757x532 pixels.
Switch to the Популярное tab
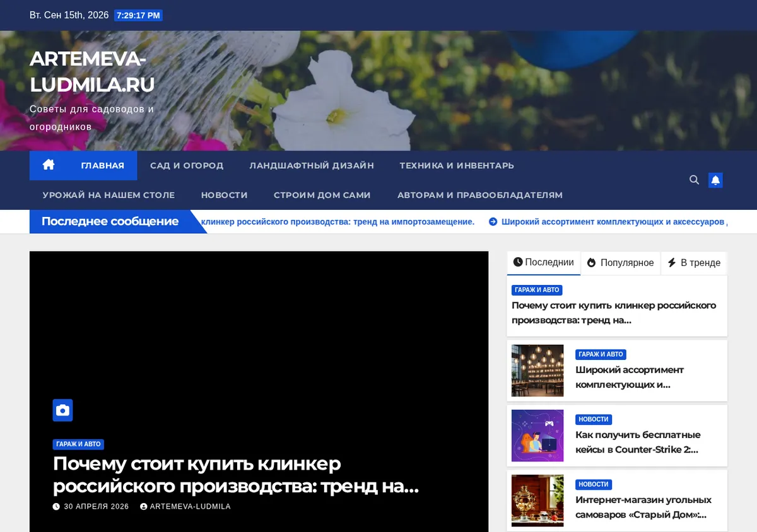[x=621, y=263]
